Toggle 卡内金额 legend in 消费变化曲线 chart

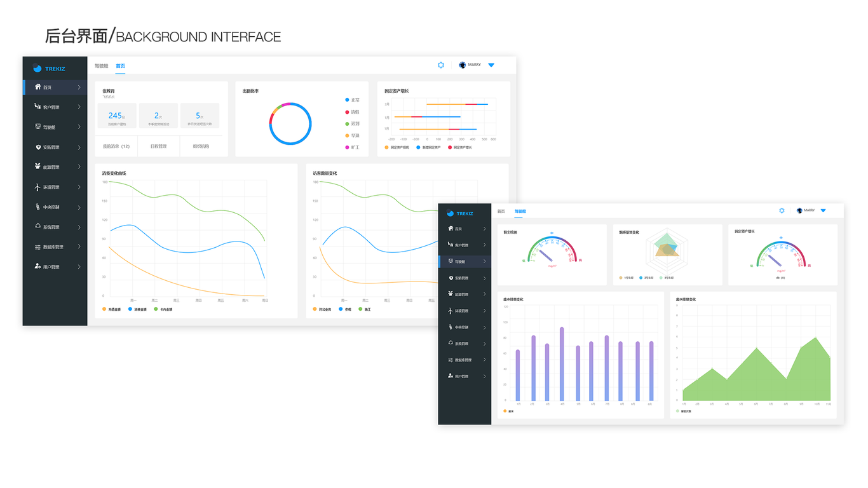[163, 309]
